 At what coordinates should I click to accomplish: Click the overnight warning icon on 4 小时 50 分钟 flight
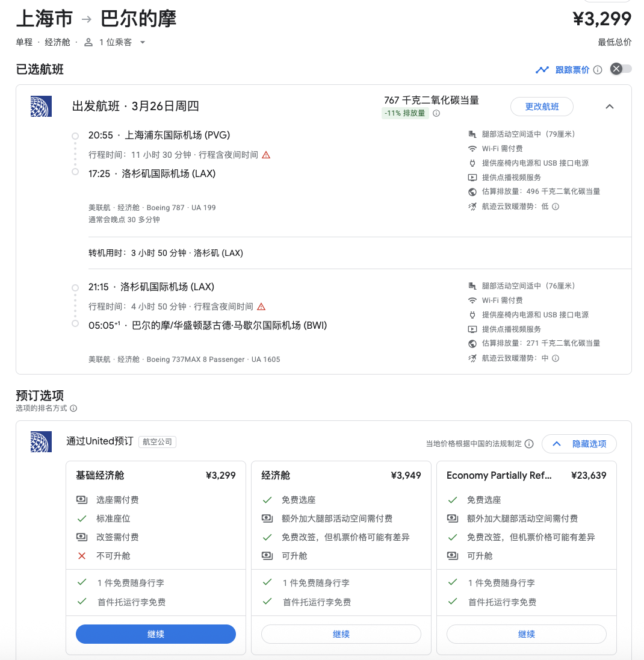261,307
